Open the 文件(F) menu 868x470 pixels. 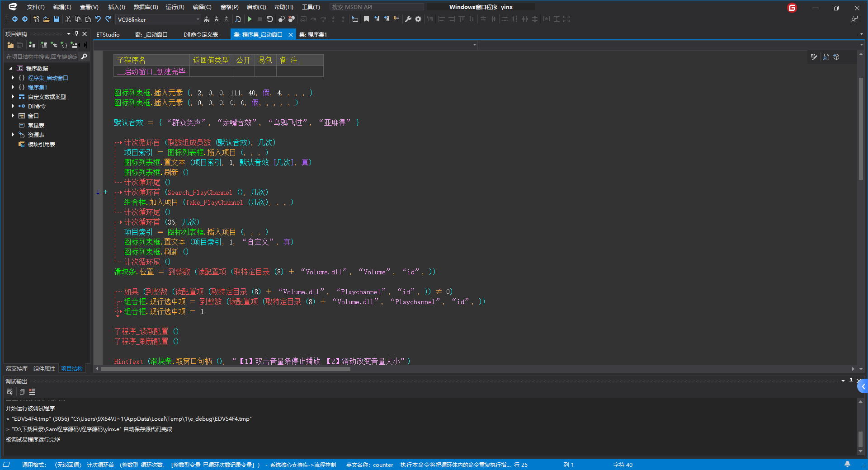36,7
